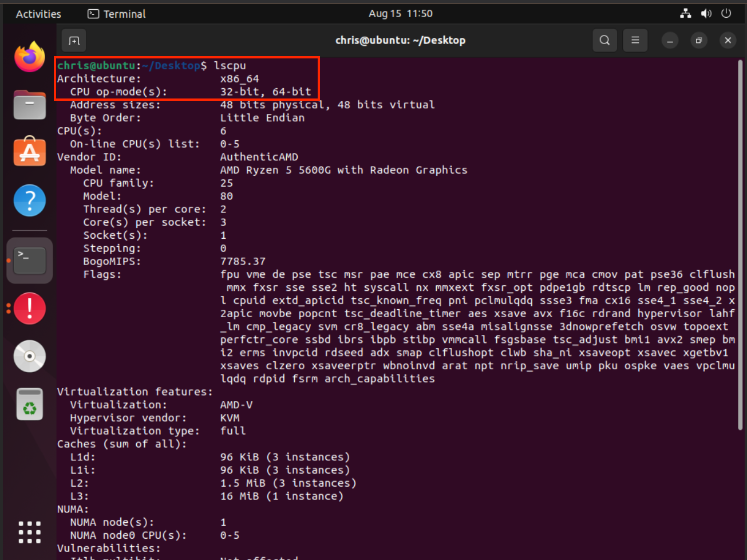
Task: Open the disc media dock icon
Action: [30, 356]
